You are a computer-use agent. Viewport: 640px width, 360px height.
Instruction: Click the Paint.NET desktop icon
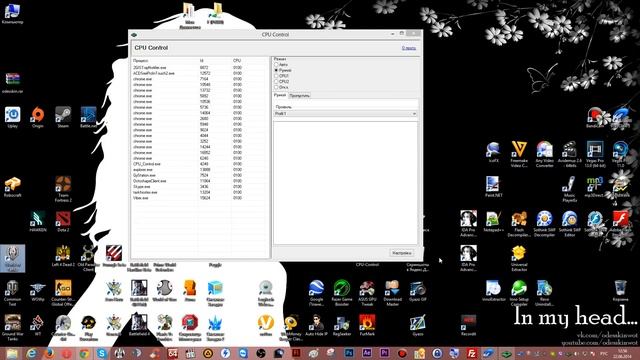pos(493,187)
